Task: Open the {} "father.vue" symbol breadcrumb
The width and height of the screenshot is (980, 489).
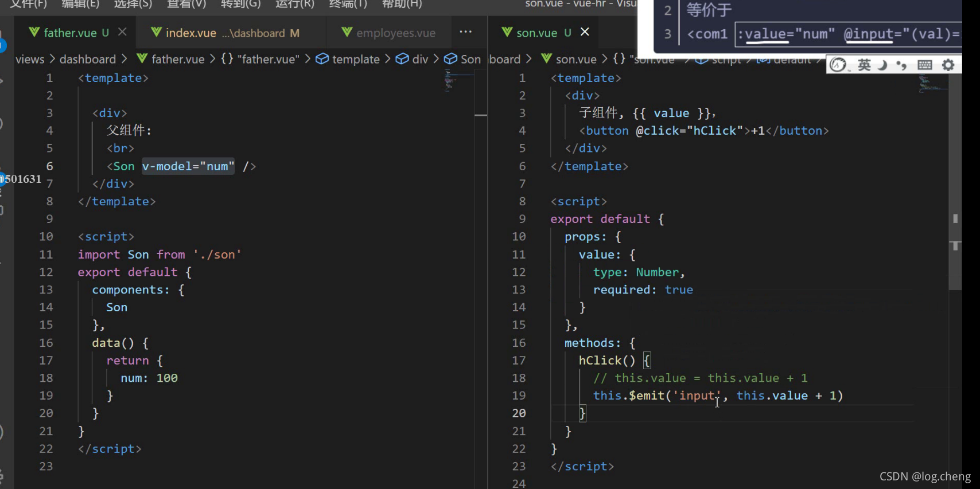Action: (260, 59)
